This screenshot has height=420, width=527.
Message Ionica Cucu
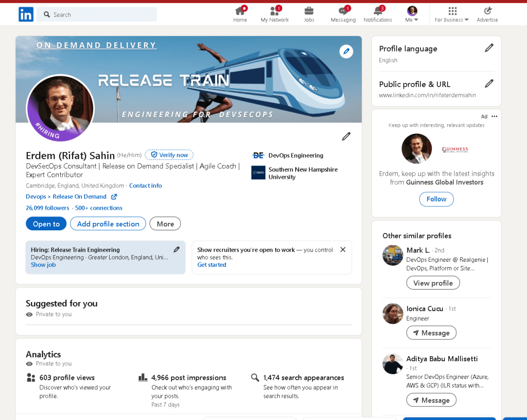pyautogui.click(x=431, y=333)
